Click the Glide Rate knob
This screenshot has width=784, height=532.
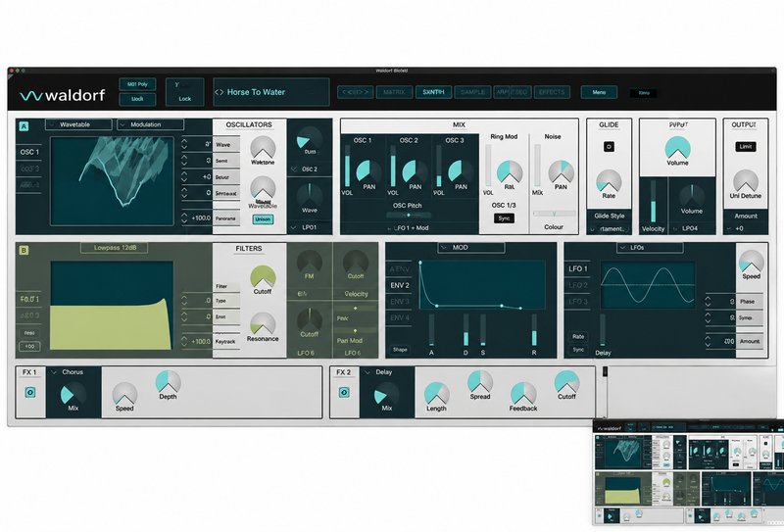coord(609,181)
